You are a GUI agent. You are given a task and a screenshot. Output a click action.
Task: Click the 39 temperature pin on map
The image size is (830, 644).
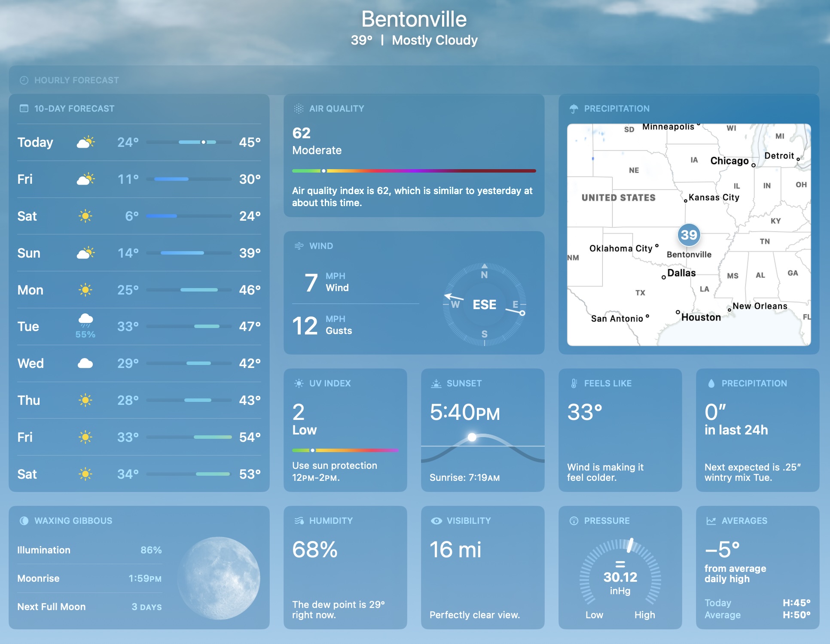coord(689,235)
